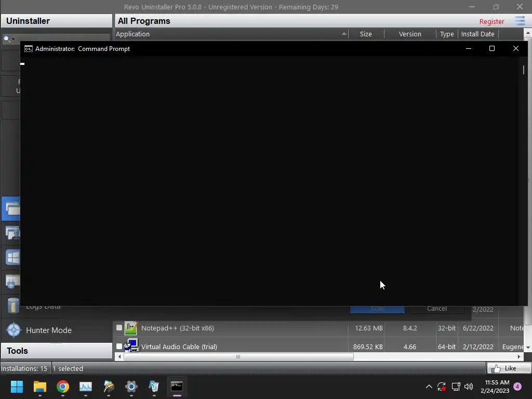Sort the list by Size column
The height and width of the screenshot is (399, 532).
click(366, 34)
